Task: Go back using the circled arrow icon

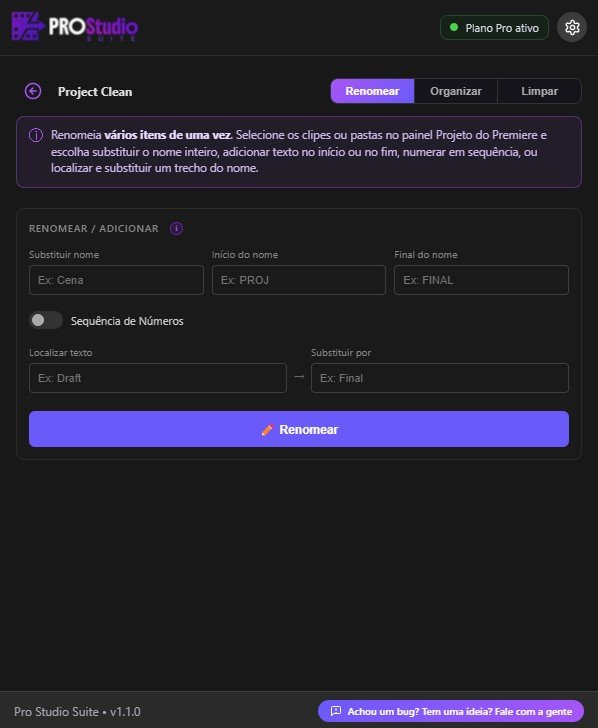Action: [x=33, y=91]
